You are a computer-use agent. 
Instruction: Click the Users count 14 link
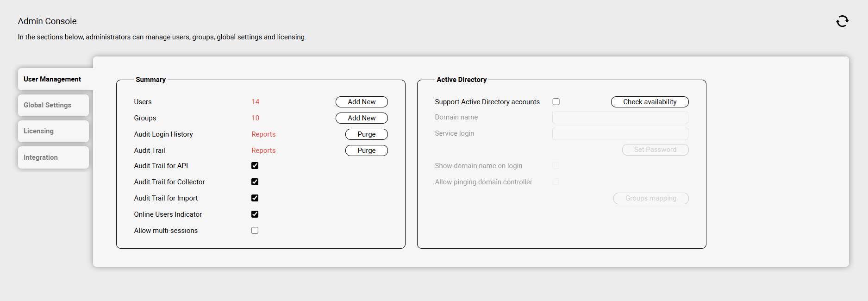pyautogui.click(x=255, y=102)
